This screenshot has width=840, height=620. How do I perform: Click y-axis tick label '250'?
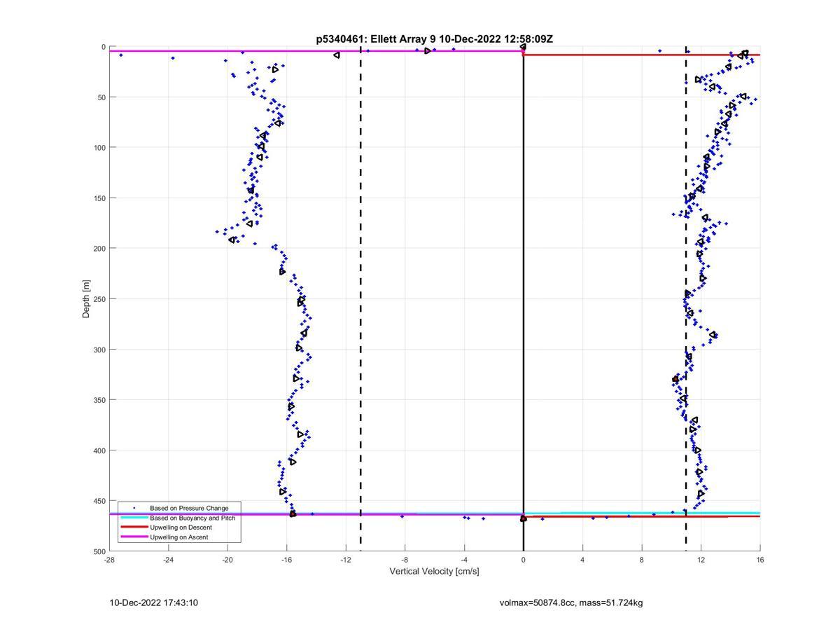(x=99, y=299)
